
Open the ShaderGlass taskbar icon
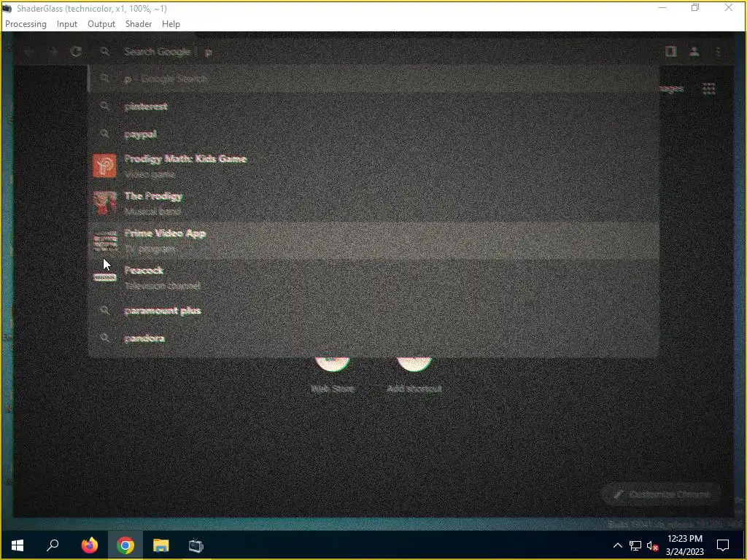tap(196, 545)
